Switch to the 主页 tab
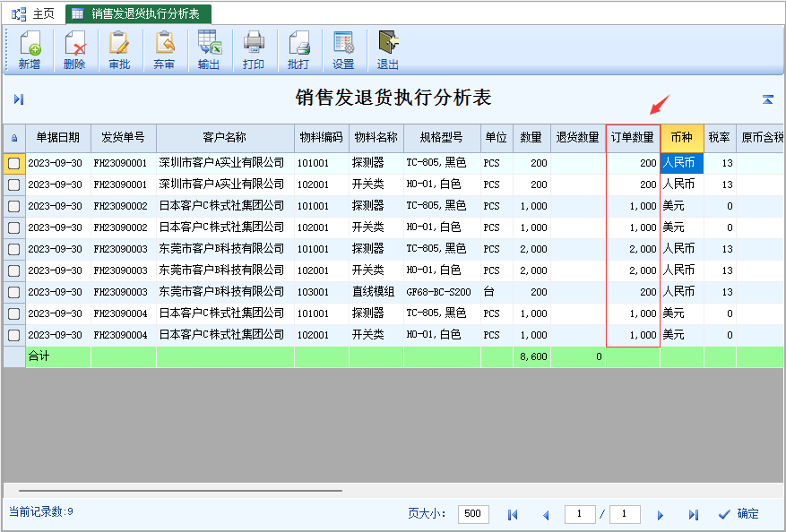The image size is (786, 532). [34, 13]
